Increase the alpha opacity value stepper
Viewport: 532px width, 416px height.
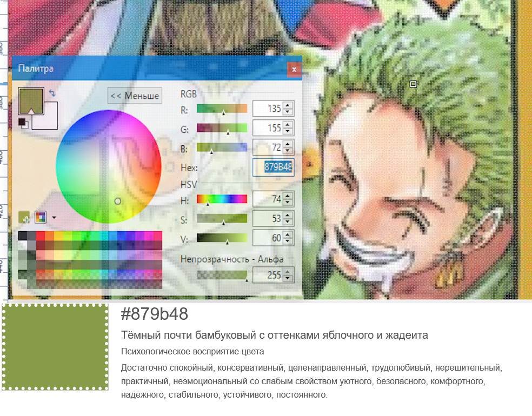[x=288, y=272]
